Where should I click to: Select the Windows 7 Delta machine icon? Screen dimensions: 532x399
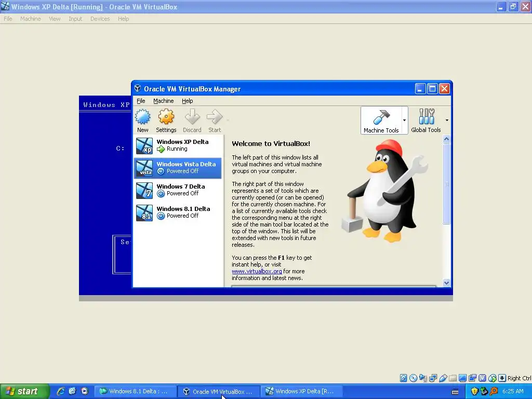[x=144, y=191]
